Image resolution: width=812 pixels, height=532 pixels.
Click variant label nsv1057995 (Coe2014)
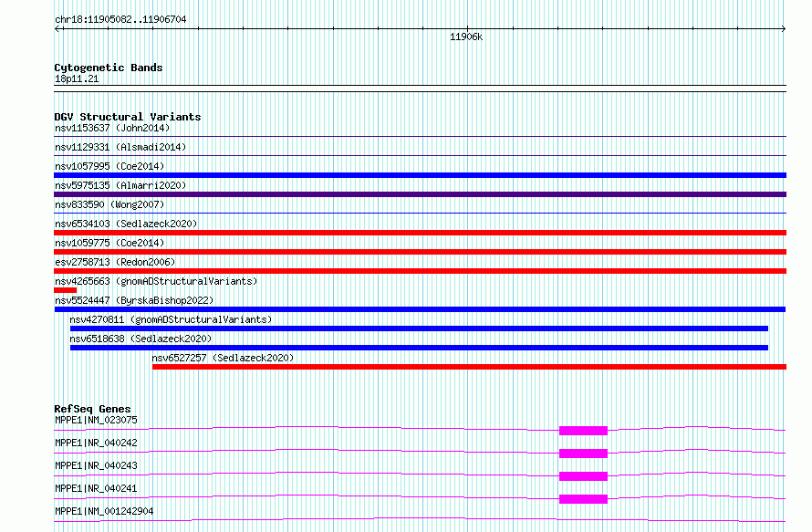tap(109, 166)
